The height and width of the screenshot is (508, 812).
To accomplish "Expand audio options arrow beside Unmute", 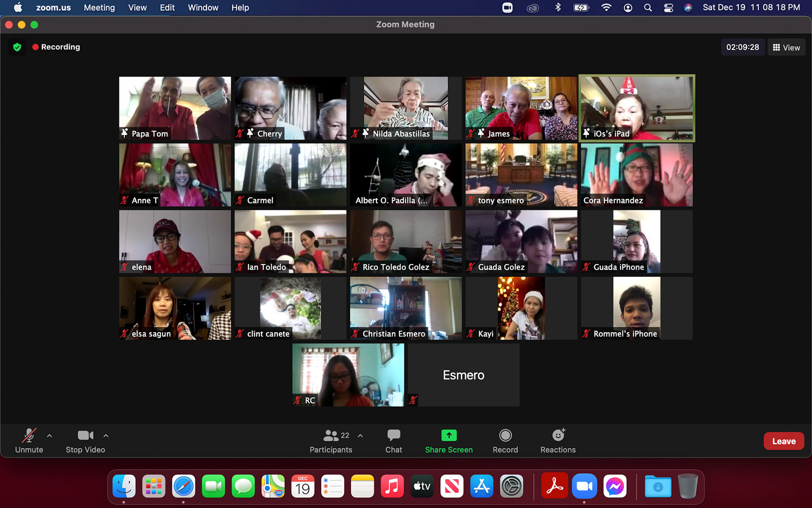I will coord(49,436).
